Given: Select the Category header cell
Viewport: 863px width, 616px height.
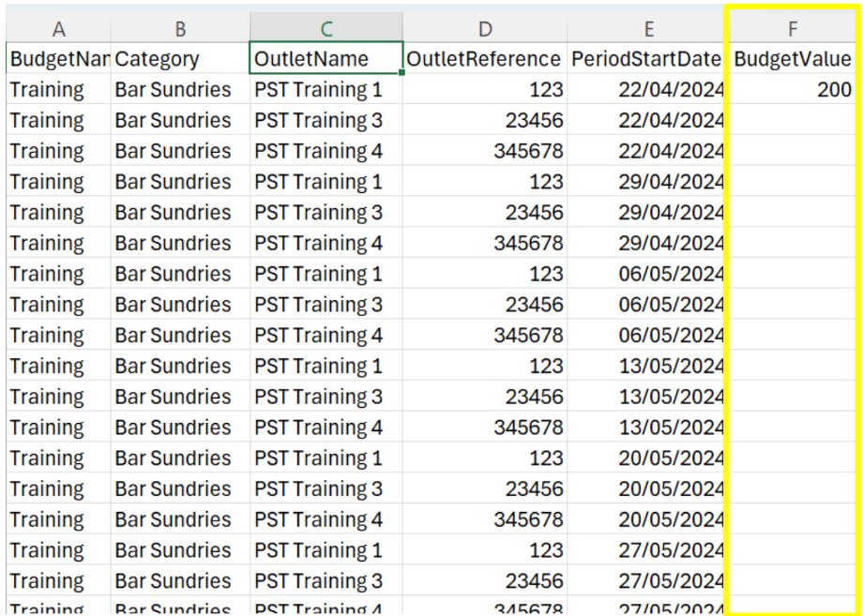Looking at the screenshot, I should point(180,59).
